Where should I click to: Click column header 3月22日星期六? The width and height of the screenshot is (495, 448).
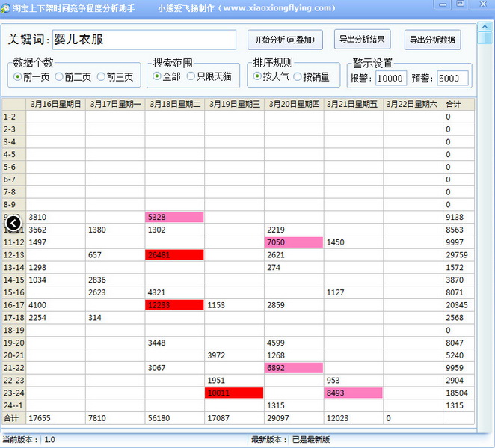(x=413, y=104)
